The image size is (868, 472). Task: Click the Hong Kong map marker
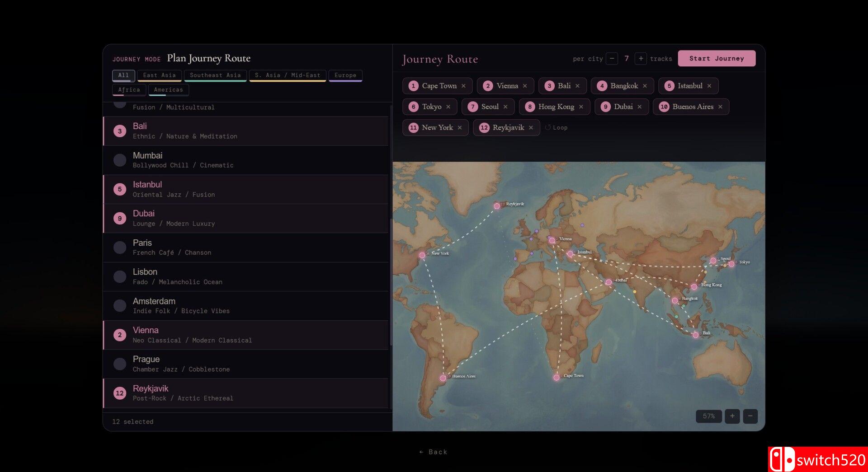pos(694,287)
